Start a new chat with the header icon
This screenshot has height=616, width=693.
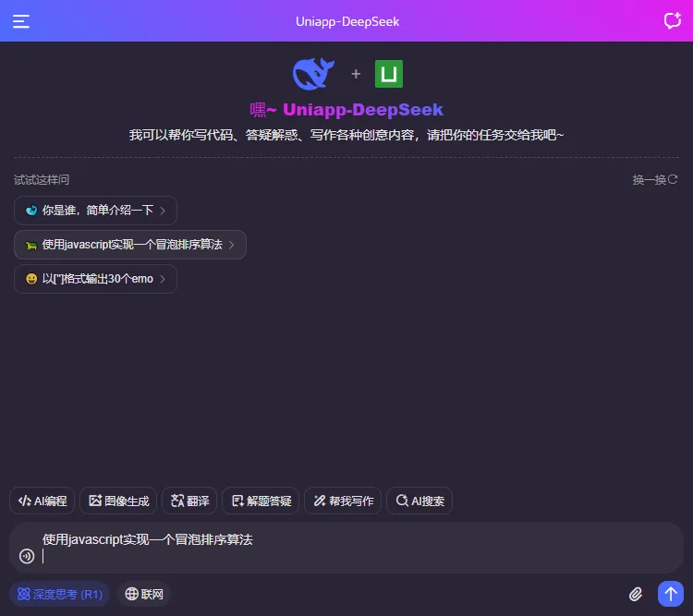point(673,20)
